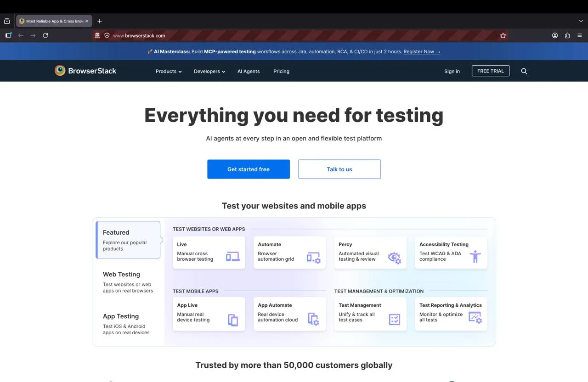Image resolution: width=588 pixels, height=382 pixels.
Task: Select the App Testing tab
Action: (128, 324)
